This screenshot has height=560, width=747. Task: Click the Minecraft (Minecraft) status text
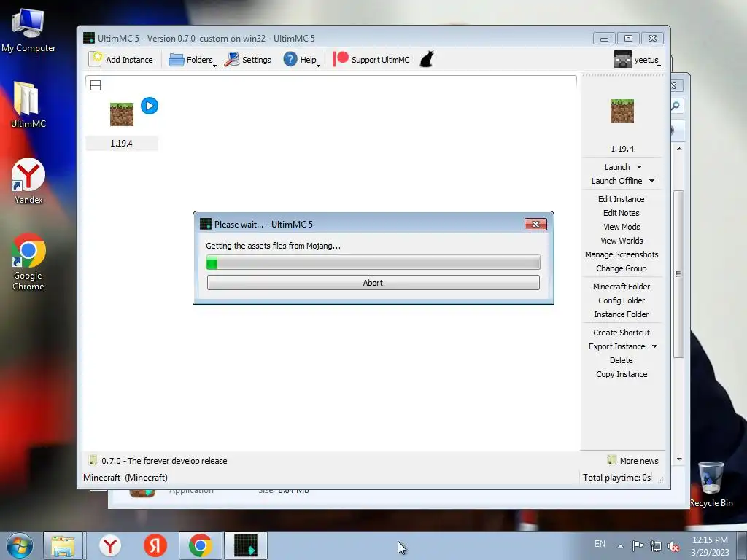pos(125,477)
